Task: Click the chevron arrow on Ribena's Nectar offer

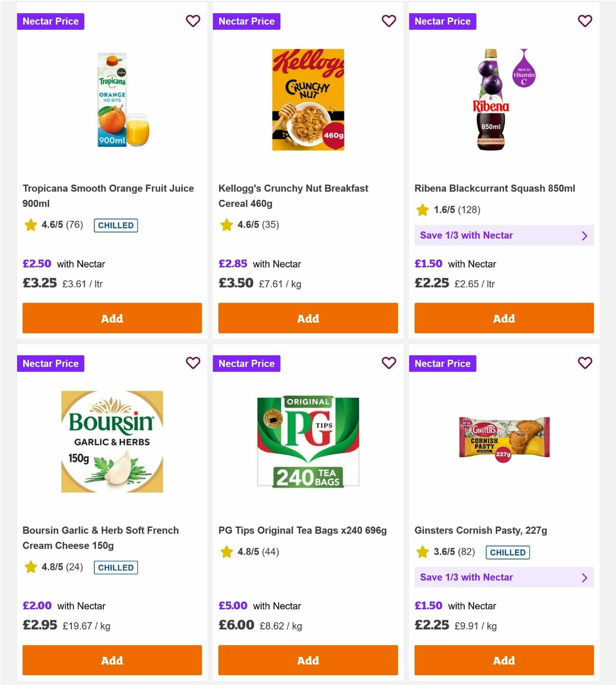Action: point(584,235)
